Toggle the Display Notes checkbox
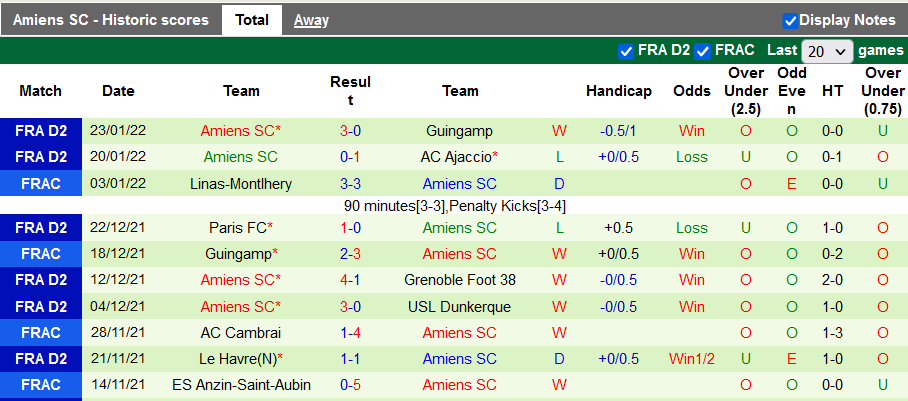This screenshot has height=401, width=908. [790, 20]
